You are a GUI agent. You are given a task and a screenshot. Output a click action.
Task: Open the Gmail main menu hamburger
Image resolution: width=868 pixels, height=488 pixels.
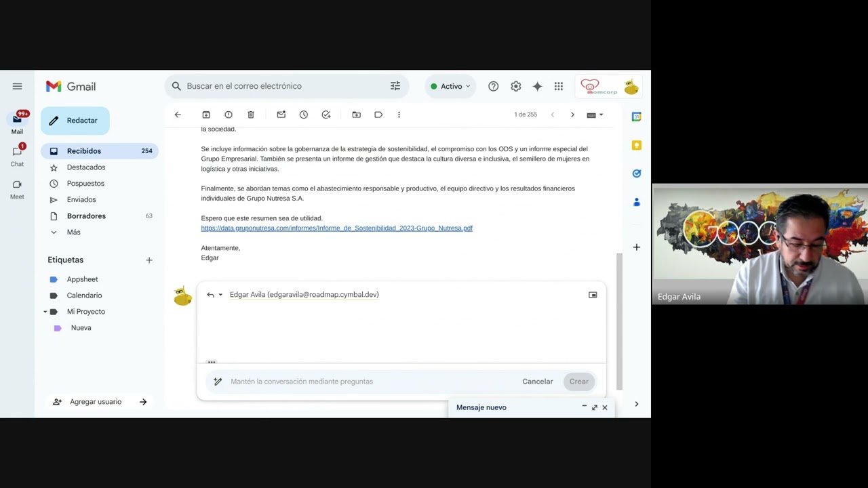coord(17,86)
